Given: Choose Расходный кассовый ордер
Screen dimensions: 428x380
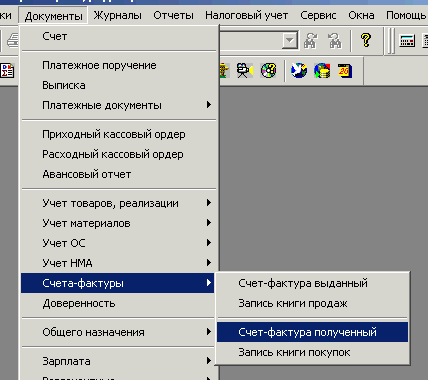Looking at the screenshot, I should click(118, 154).
